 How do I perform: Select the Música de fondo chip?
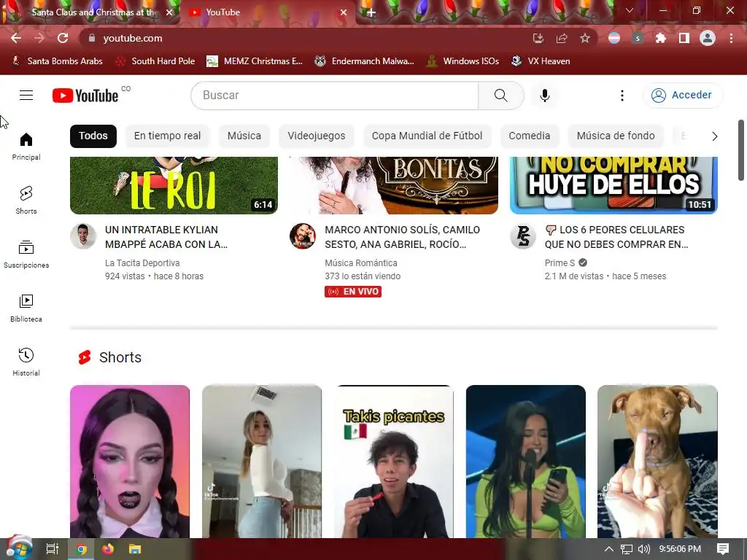click(x=616, y=136)
